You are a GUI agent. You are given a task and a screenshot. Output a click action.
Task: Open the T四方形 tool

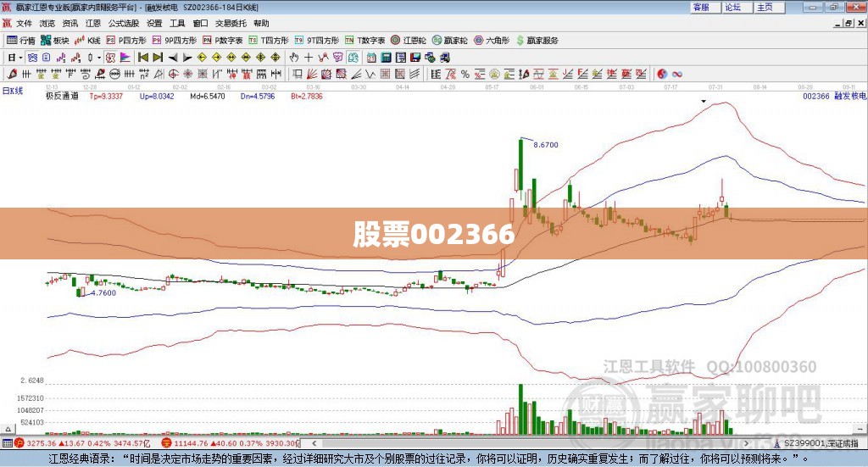269,41
